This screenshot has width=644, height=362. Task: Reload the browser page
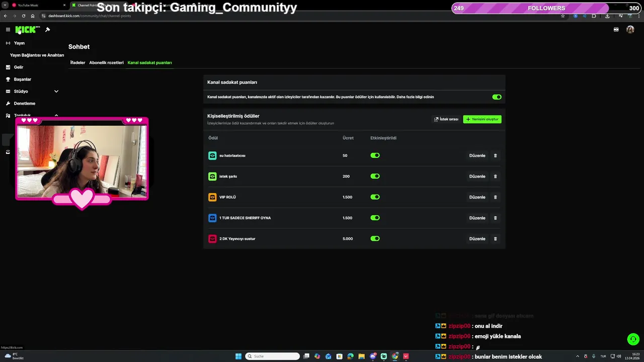[24, 16]
